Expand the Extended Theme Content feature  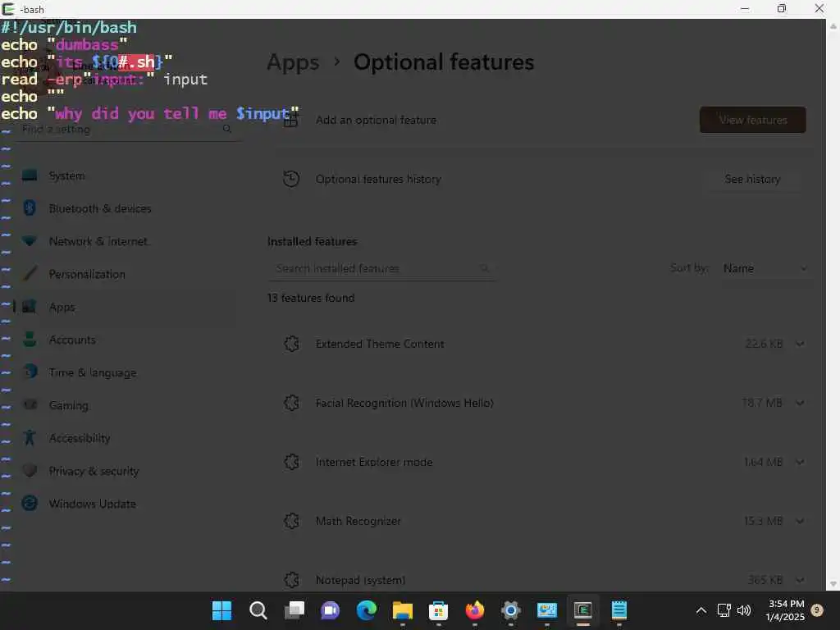coord(800,344)
